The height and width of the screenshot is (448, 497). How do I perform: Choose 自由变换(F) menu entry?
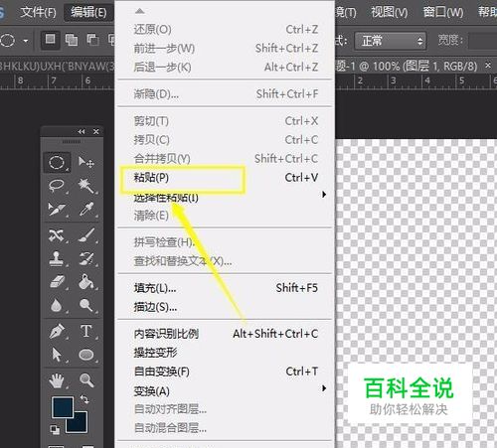pyautogui.click(x=226, y=372)
